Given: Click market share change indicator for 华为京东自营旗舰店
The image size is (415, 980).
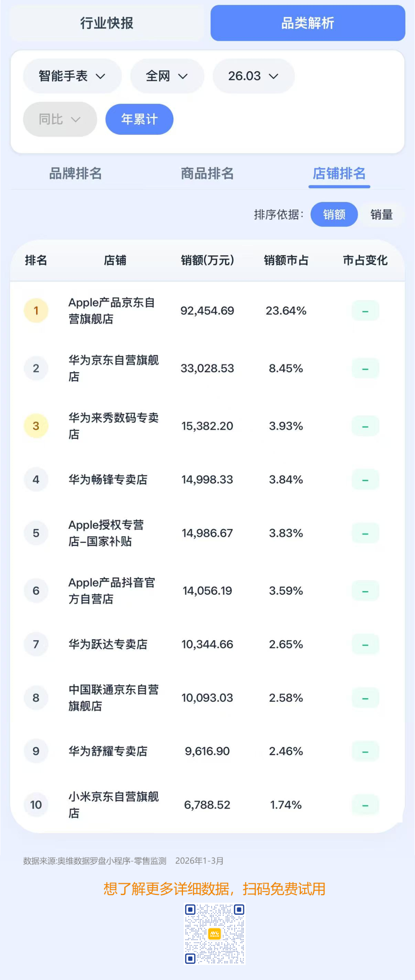Looking at the screenshot, I should coord(365,369).
